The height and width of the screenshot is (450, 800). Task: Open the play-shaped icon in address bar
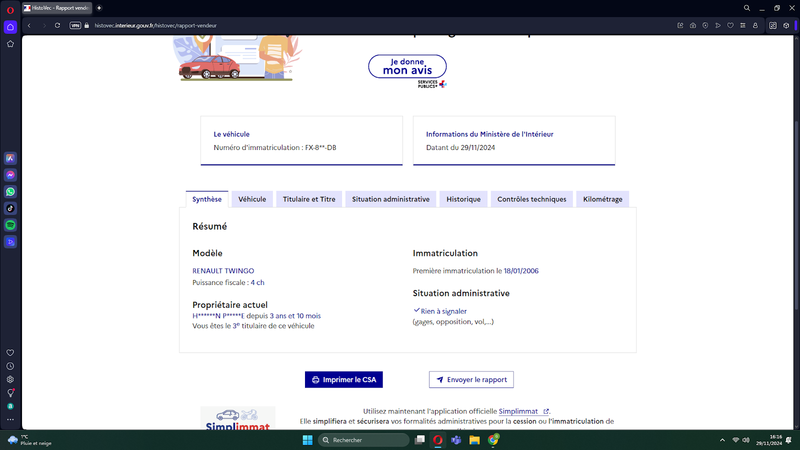(x=718, y=26)
